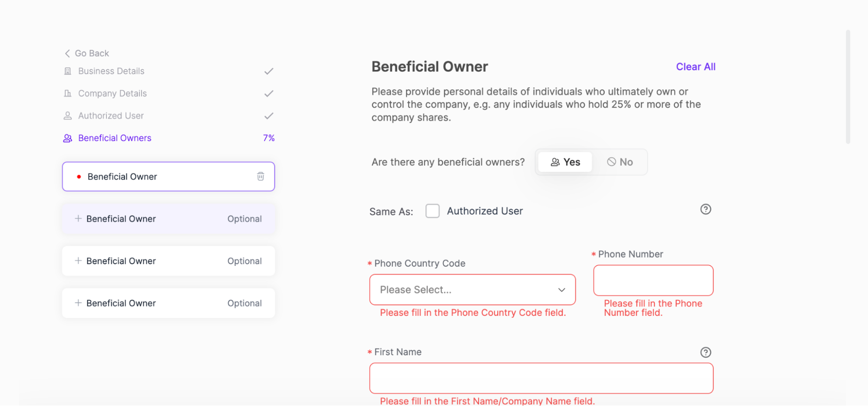This screenshot has width=868, height=406.
Task: Check the Authorized User checkbox
Action: (432, 211)
